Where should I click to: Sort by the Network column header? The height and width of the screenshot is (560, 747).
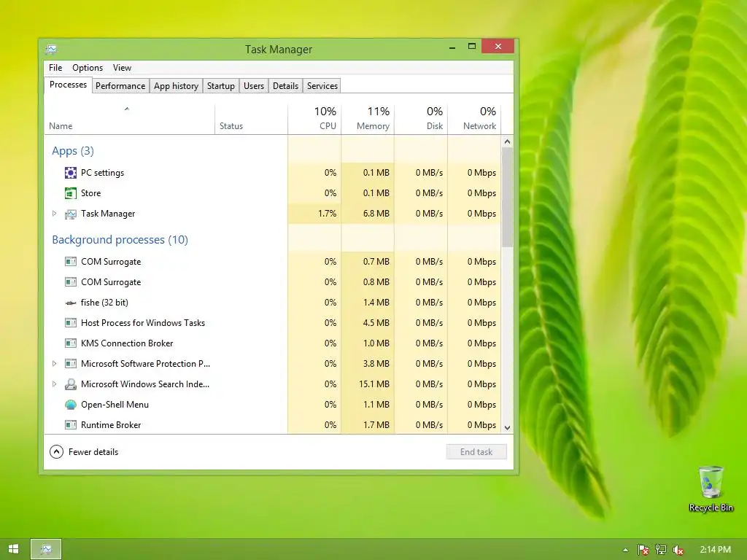coord(474,119)
